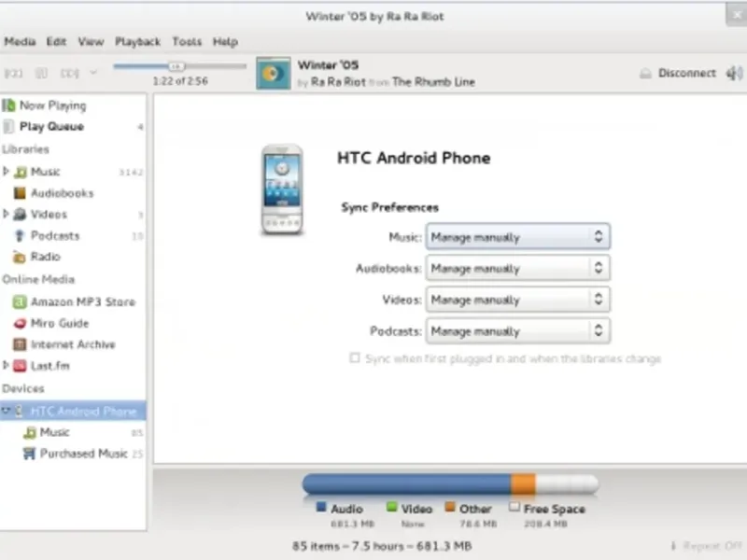Click The Rhumb Line album name
This screenshot has height=560, width=747.
433,82
